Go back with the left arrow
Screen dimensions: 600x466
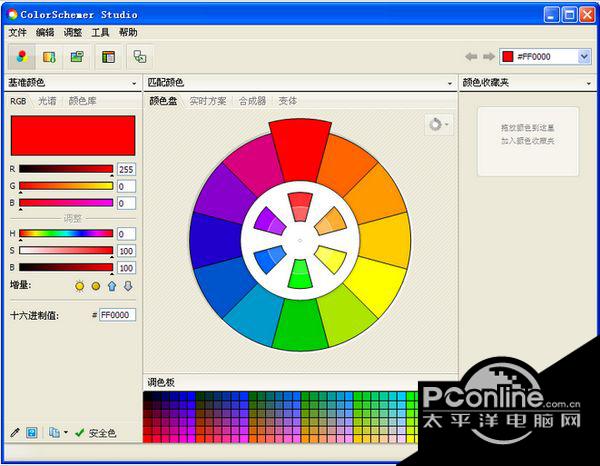(x=471, y=57)
